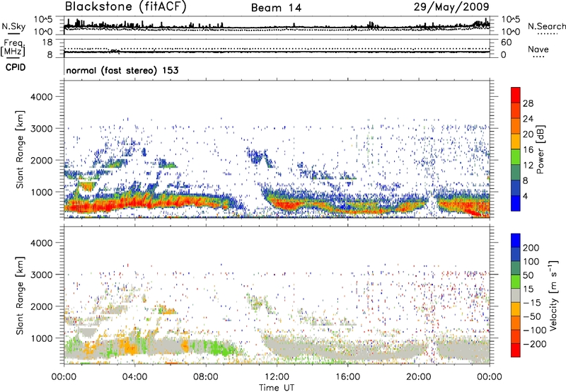Pick the green 15–50 m/s velocity segment
The width and height of the screenshot is (566, 392).
coord(516,282)
